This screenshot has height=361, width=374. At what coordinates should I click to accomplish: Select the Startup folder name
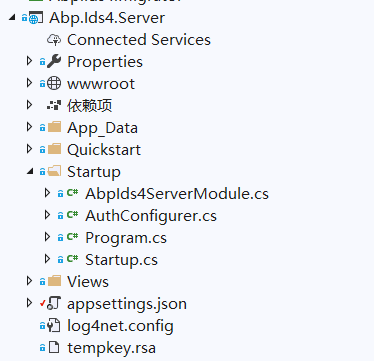click(x=94, y=172)
